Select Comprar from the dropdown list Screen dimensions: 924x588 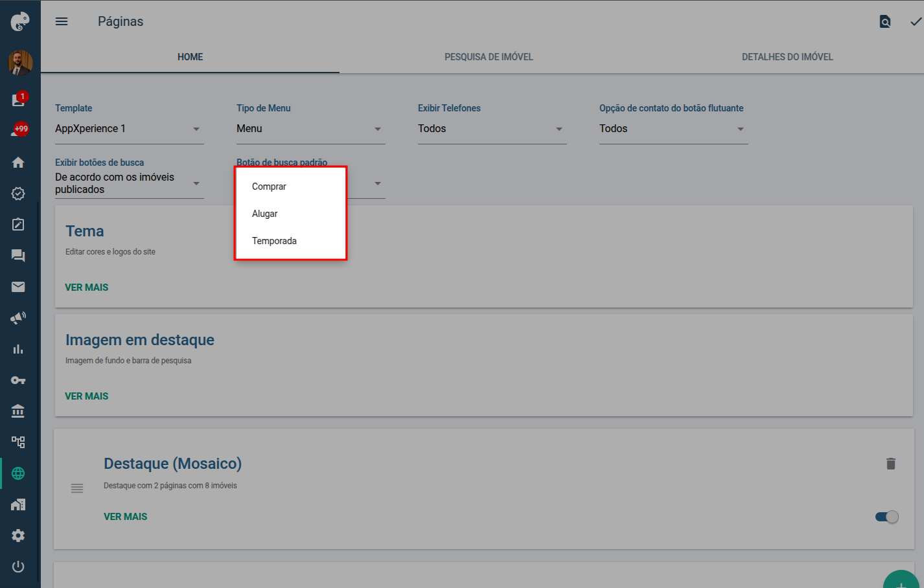[291, 187]
